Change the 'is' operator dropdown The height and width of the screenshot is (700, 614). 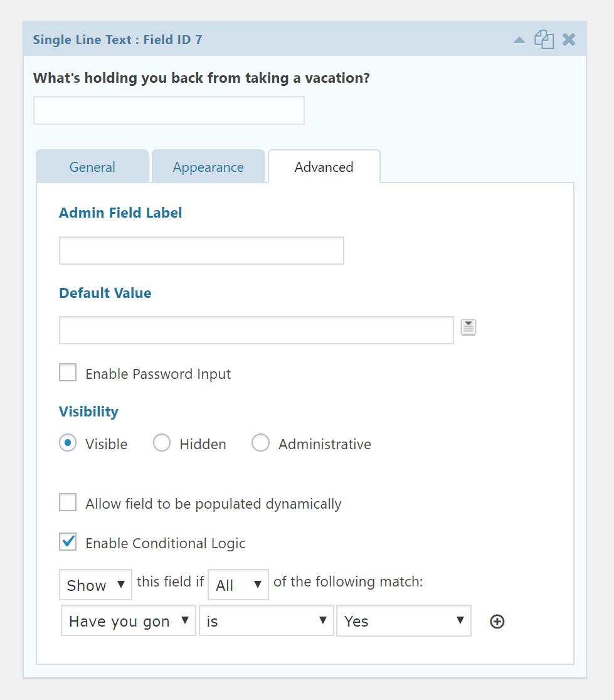pos(266,621)
